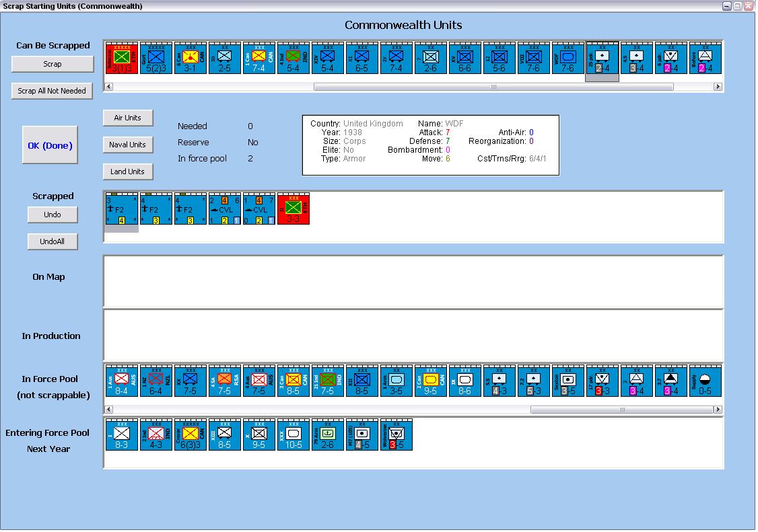Choose the VIII 7-6 corps counter
The height and width of the screenshot is (532, 758).
click(534, 58)
